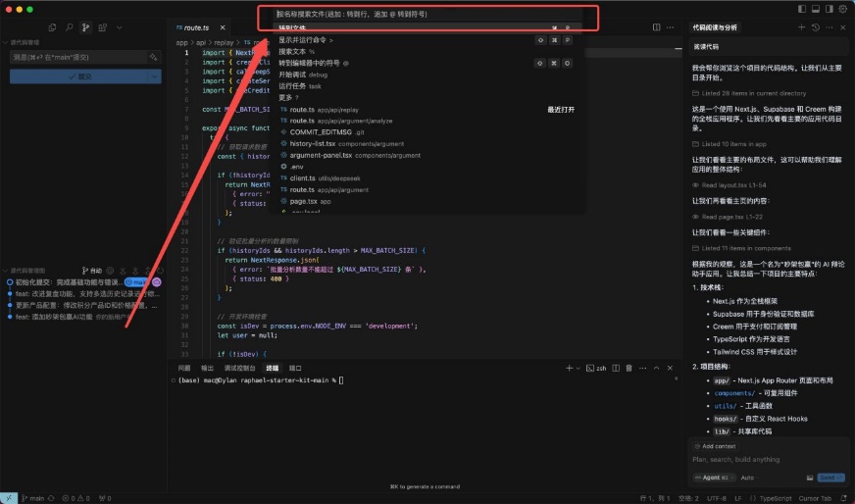The image size is (855, 504).
Task: Toggle the bottom panel layout button
Action: coord(816,9)
